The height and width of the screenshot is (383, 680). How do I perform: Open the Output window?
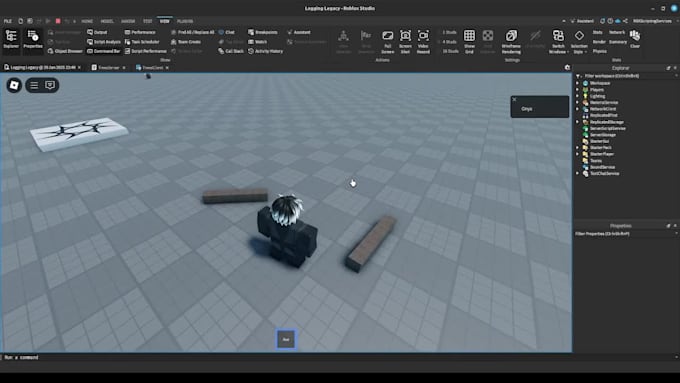point(97,32)
